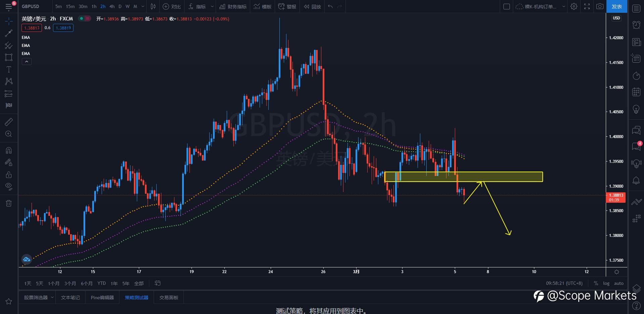Select the 3个月 date range
The width and height of the screenshot is (644, 314).
pos(70,284)
